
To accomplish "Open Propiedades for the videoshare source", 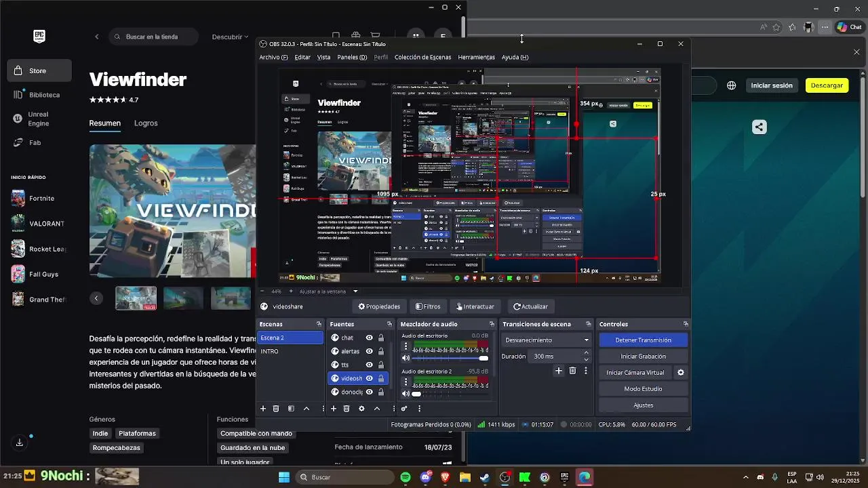I will tap(379, 306).
